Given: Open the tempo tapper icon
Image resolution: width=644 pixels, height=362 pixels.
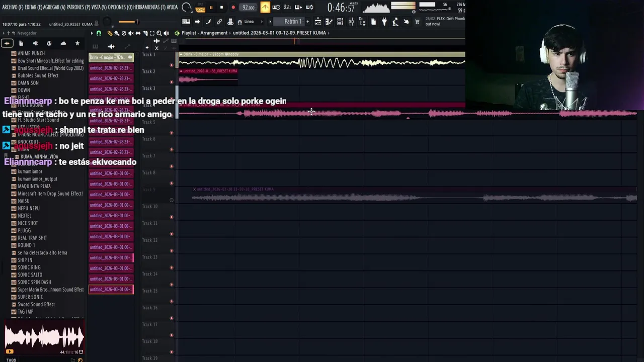Looking at the screenshot, I should 395,22.
